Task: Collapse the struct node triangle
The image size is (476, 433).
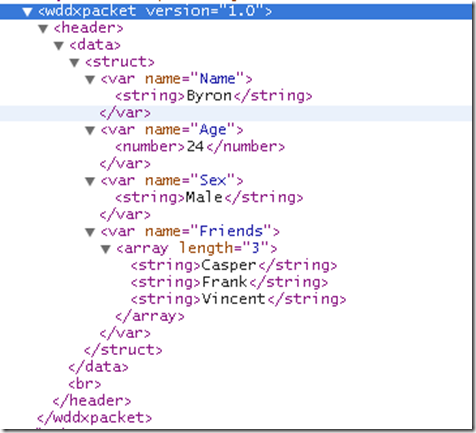Action: 74,63
